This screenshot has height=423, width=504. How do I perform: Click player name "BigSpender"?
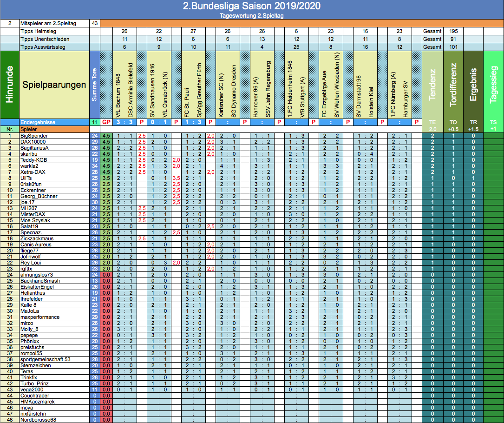34,136
